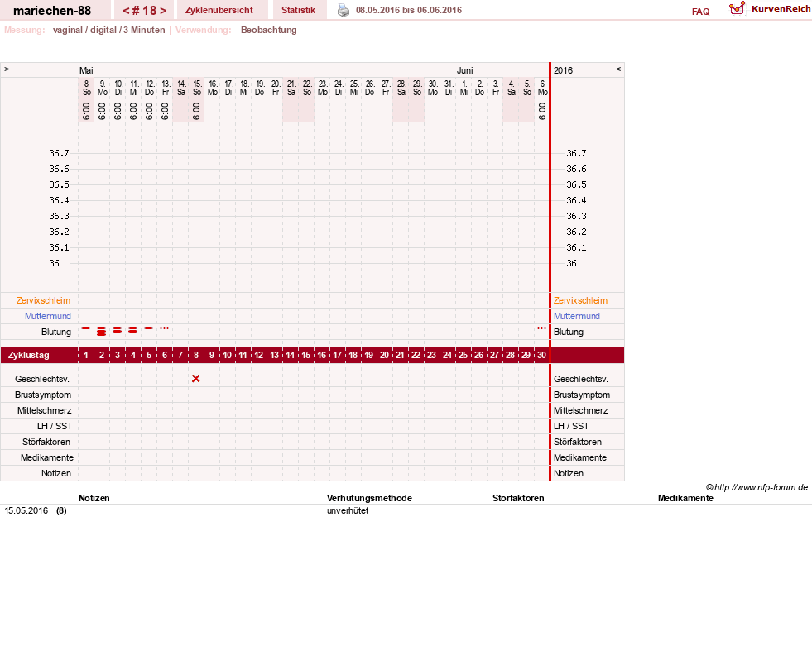Image resolution: width=812 pixels, height=646 pixels.
Task: Click the right Muttermund label
Action: [x=577, y=316]
